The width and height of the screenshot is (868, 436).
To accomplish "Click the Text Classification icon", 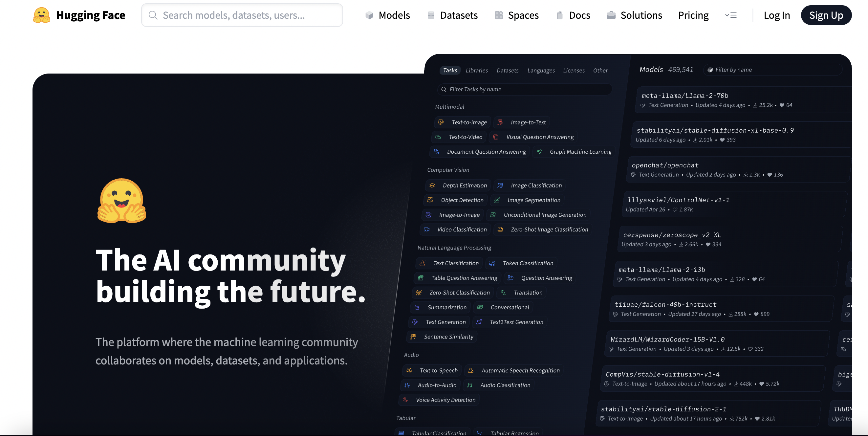I will pyautogui.click(x=422, y=263).
